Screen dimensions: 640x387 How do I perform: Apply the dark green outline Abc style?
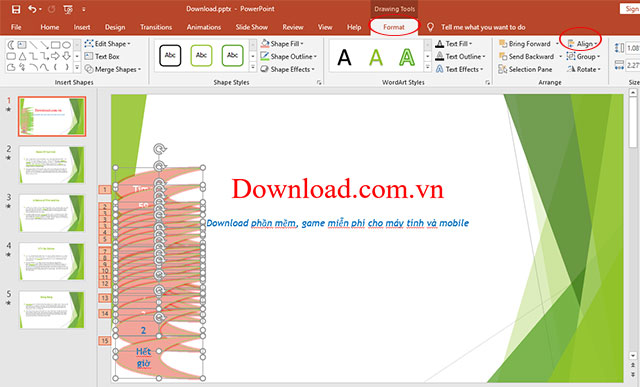point(232,56)
